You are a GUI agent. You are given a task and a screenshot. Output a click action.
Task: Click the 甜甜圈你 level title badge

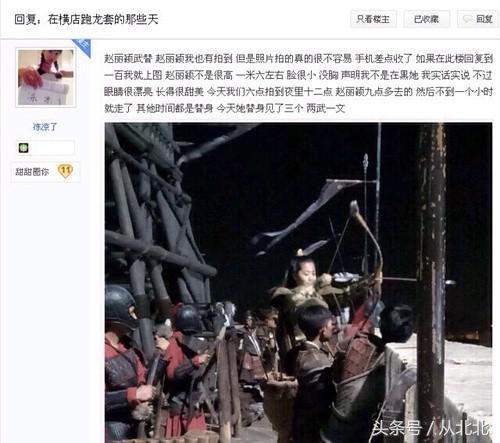[x=32, y=172]
